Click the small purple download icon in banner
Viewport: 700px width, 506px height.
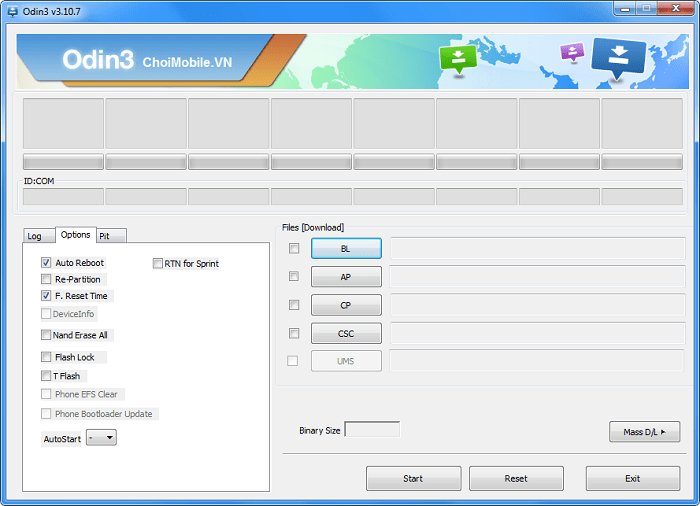[572, 51]
